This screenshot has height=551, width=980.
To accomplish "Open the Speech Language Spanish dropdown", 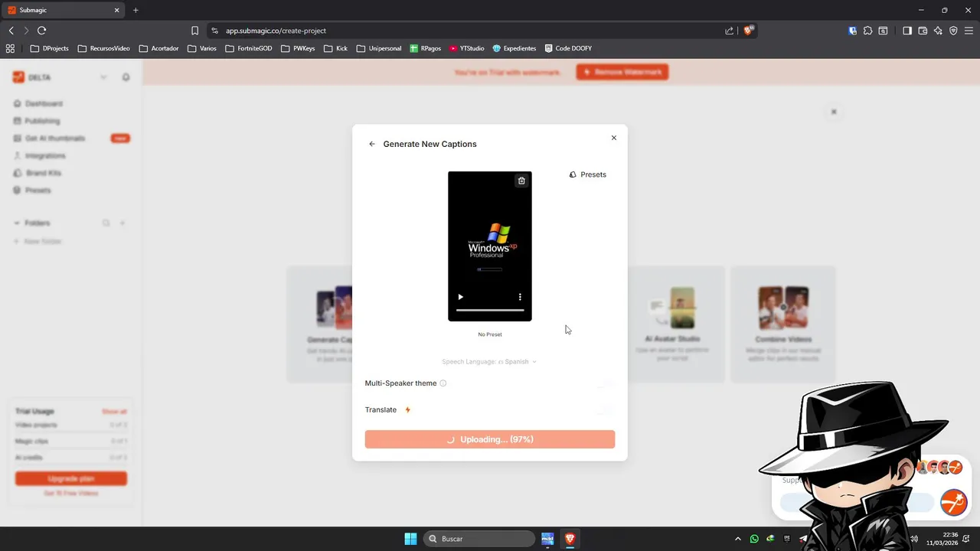I will 489,361.
